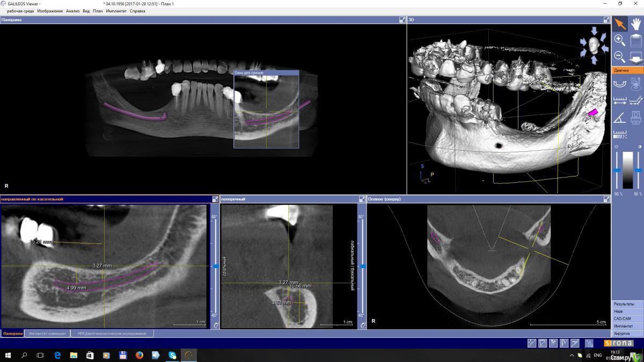
Task: Click the zoom out magnifier icon
Action: click(x=619, y=56)
